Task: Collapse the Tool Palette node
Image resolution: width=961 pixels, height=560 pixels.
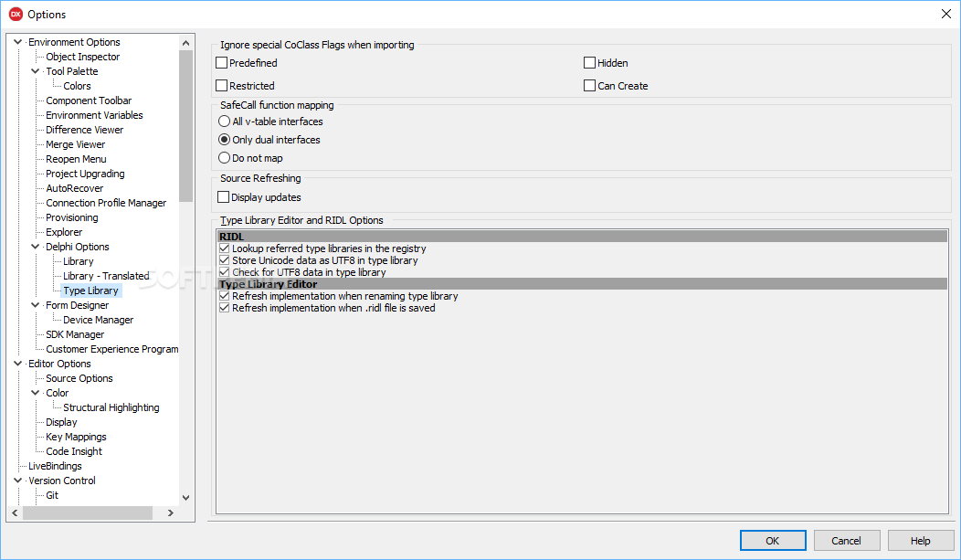Action: (36, 71)
